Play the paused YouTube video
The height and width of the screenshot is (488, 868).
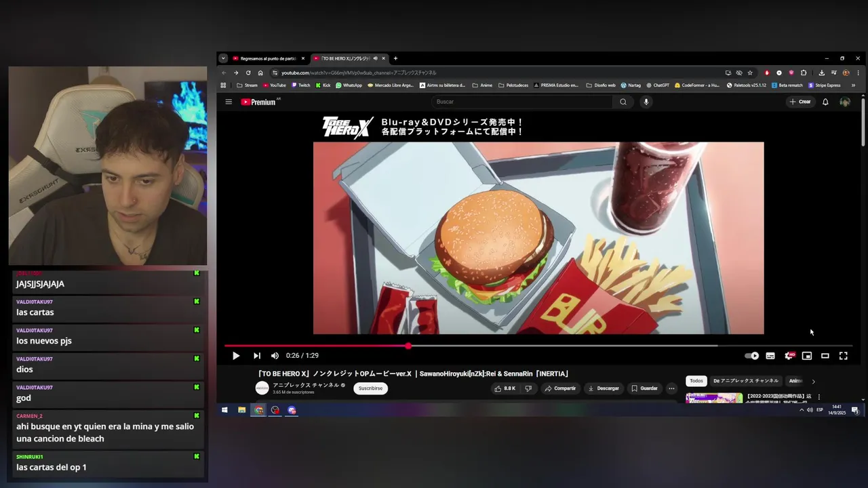coord(235,356)
